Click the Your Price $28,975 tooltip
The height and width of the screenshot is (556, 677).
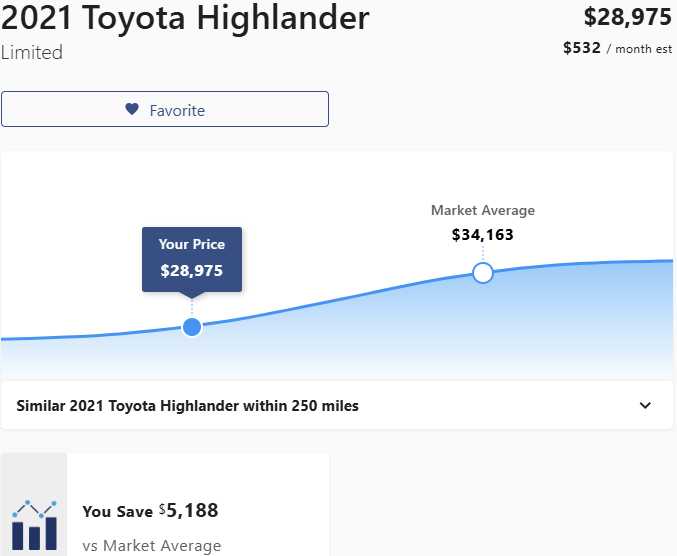tap(192, 260)
